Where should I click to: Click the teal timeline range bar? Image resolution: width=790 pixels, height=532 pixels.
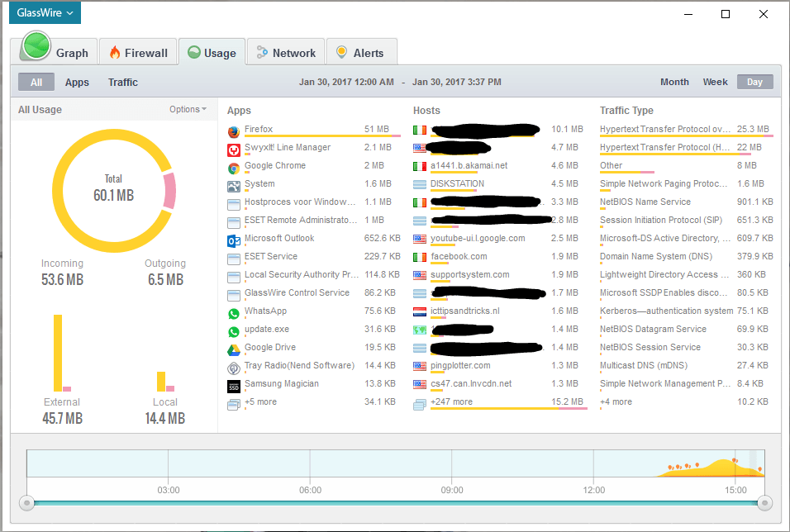396,503
